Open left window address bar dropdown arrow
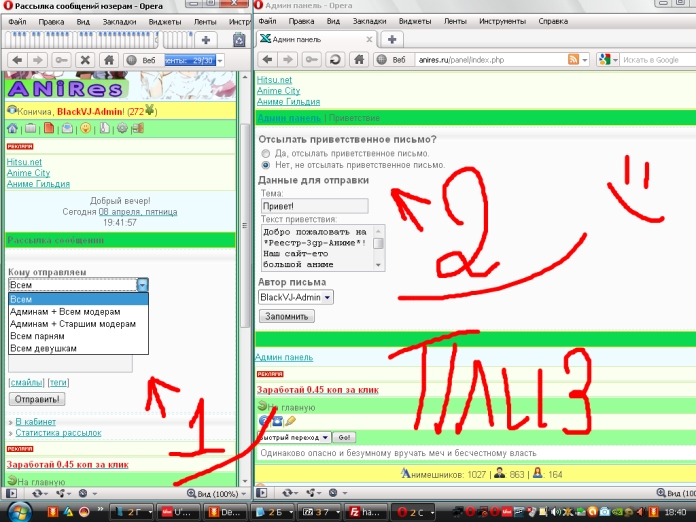Viewport: 696px width, 522px height. 220,60
